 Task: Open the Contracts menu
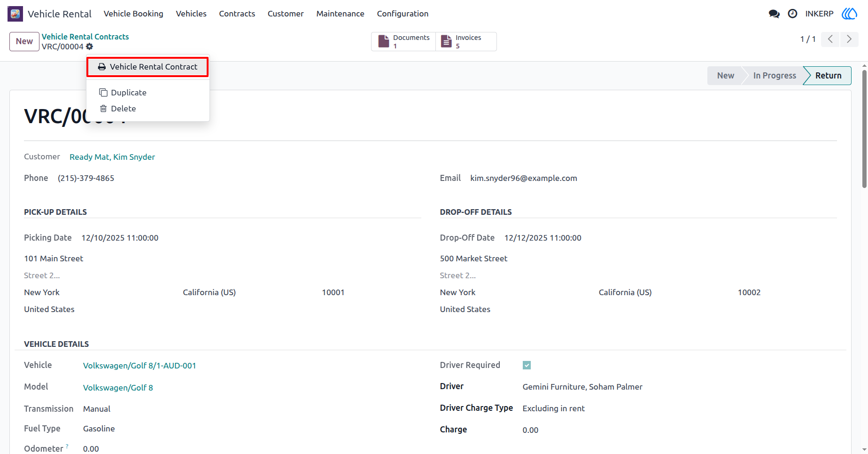coord(237,14)
